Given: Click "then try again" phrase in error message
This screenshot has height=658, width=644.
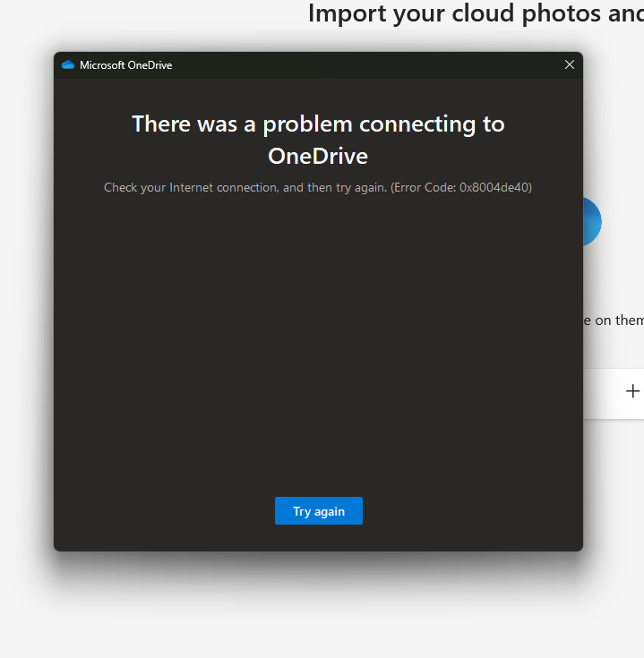Looking at the screenshot, I should (x=348, y=187).
